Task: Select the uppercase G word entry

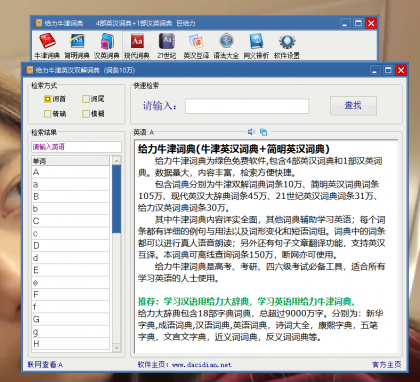Action: pos(71,319)
